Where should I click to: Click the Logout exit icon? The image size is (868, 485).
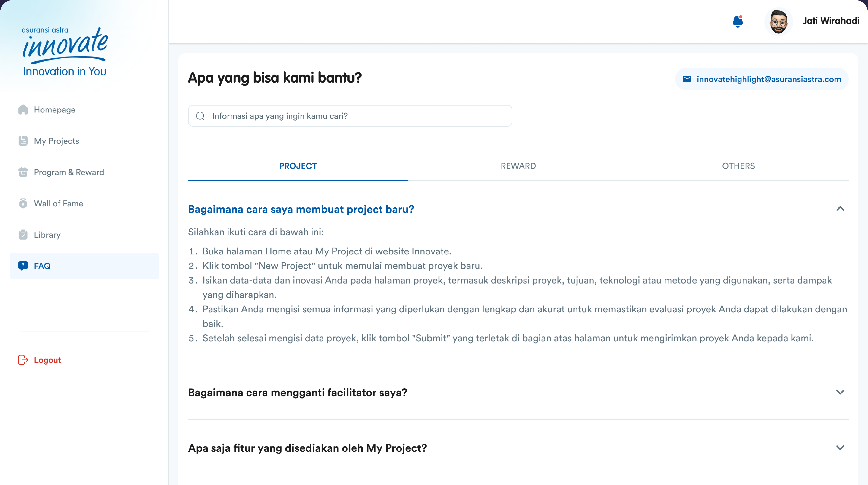[x=23, y=360]
